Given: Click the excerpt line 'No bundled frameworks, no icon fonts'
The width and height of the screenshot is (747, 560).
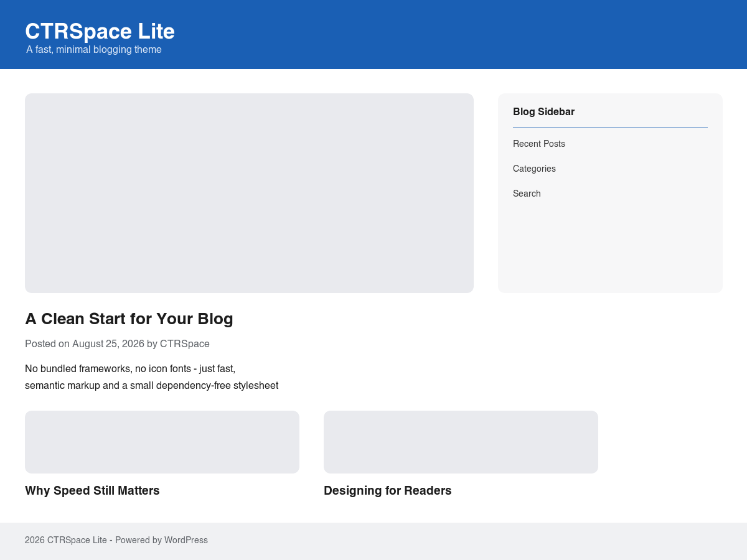Looking at the screenshot, I should click(130, 368).
